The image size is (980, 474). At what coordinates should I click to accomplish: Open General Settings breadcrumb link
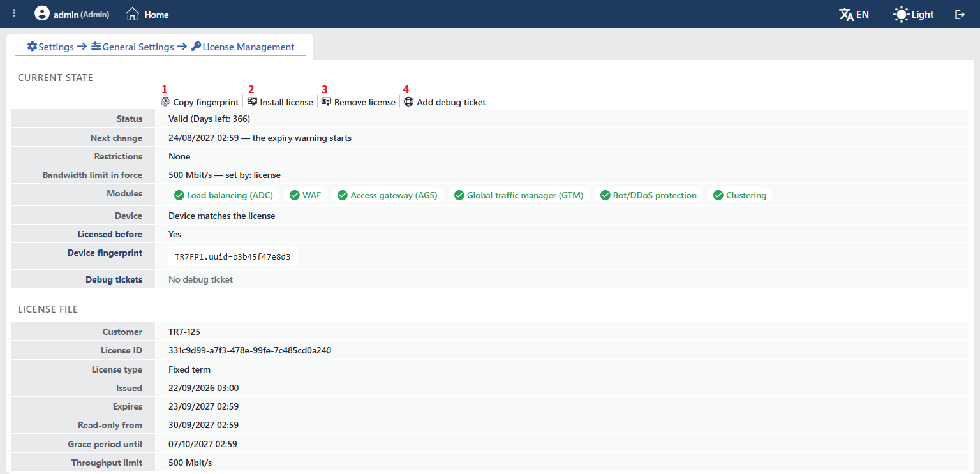coord(138,47)
